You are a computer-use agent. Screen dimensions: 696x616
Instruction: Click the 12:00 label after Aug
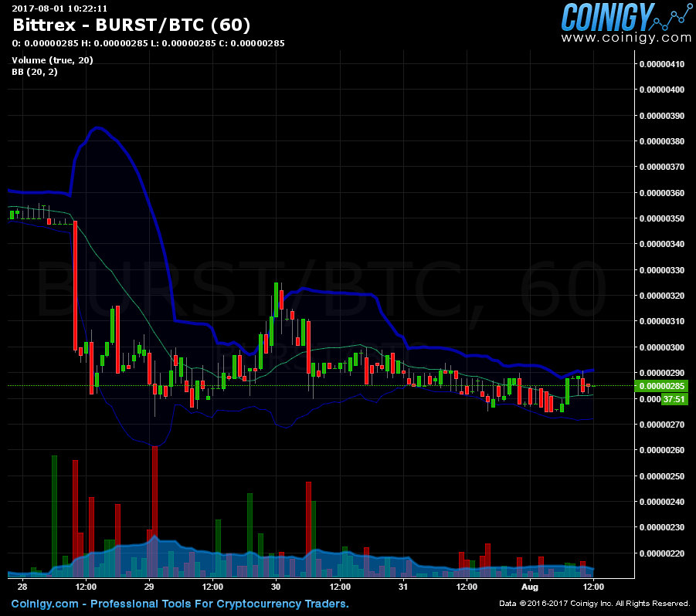(593, 587)
